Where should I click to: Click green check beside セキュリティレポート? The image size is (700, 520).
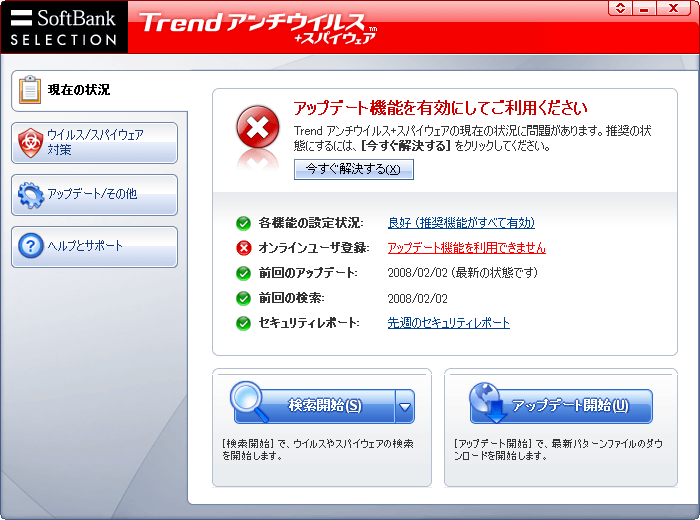pyautogui.click(x=243, y=323)
